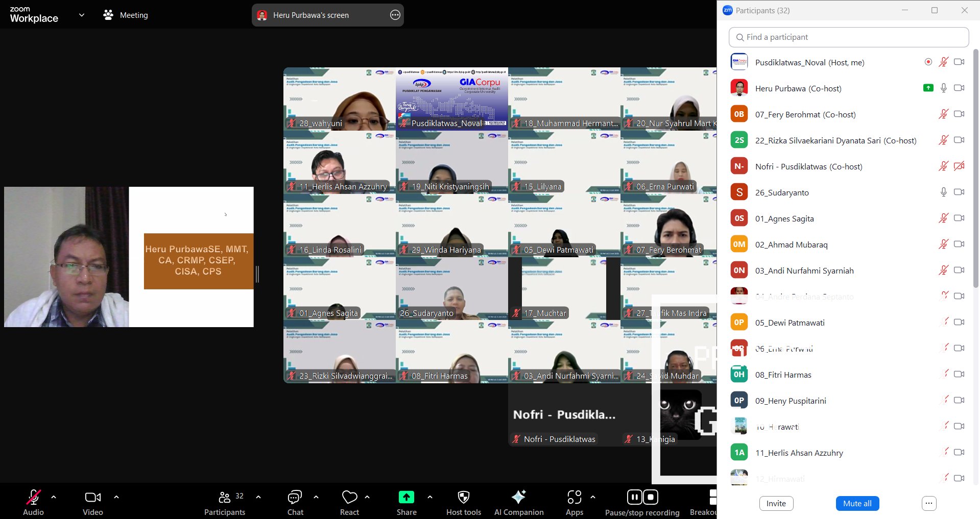Click the Find a participant search field
The height and width of the screenshot is (519, 980).
point(848,37)
